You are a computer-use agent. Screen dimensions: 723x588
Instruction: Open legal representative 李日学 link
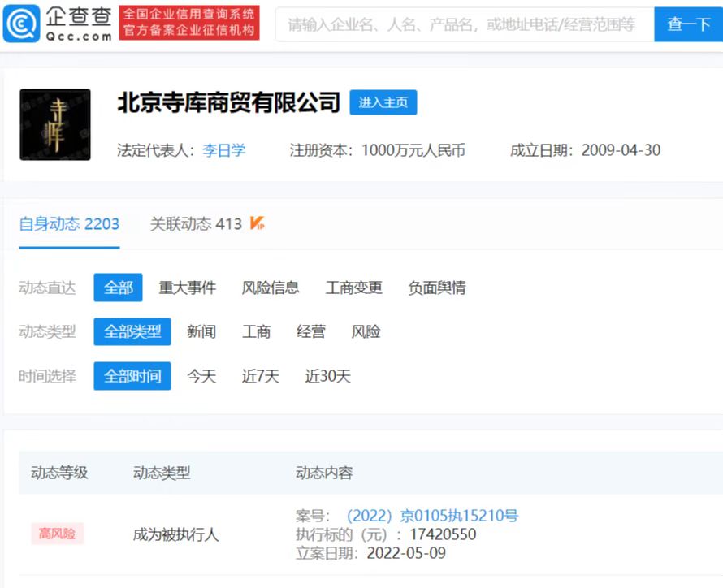(224, 150)
